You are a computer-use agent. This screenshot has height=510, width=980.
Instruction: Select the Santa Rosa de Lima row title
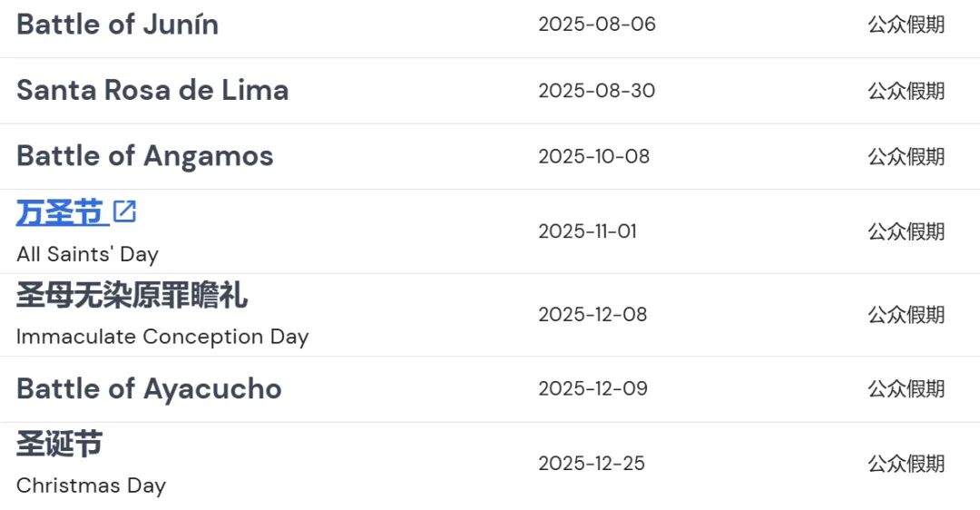(x=152, y=90)
